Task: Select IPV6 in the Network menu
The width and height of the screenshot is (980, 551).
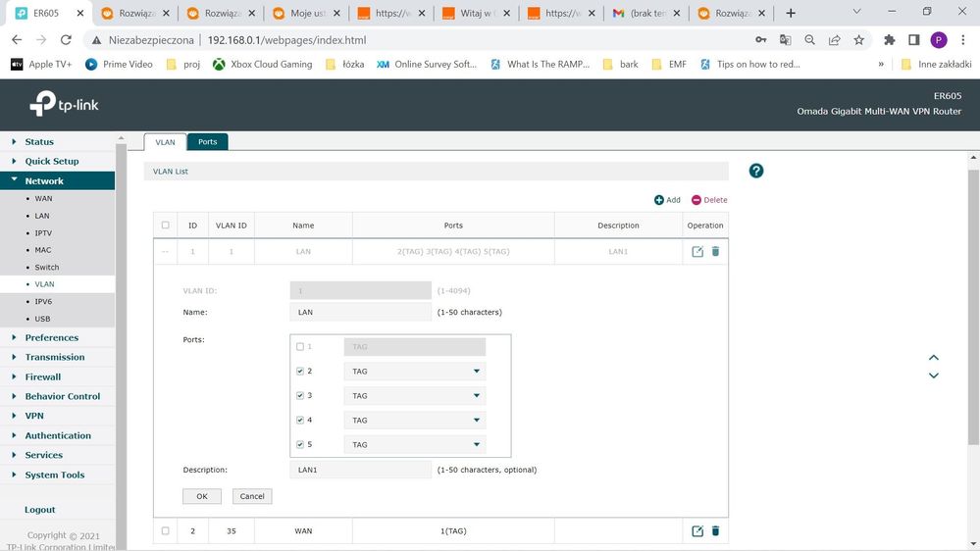Action: [x=43, y=302]
